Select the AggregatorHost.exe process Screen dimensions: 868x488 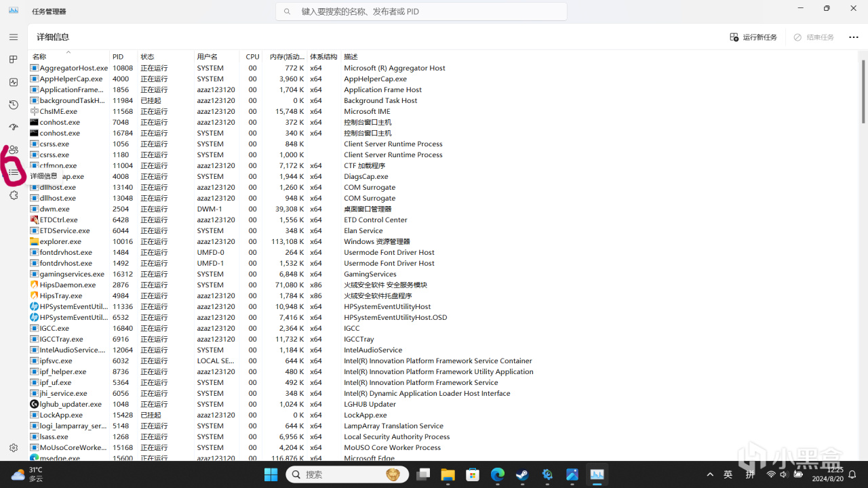pyautogui.click(x=74, y=68)
